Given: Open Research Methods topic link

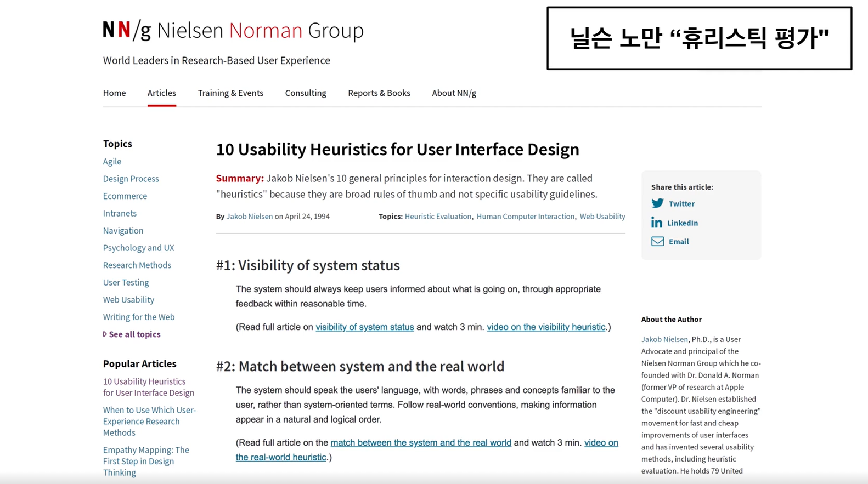Looking at the screenshot, I should click(137, 265).
